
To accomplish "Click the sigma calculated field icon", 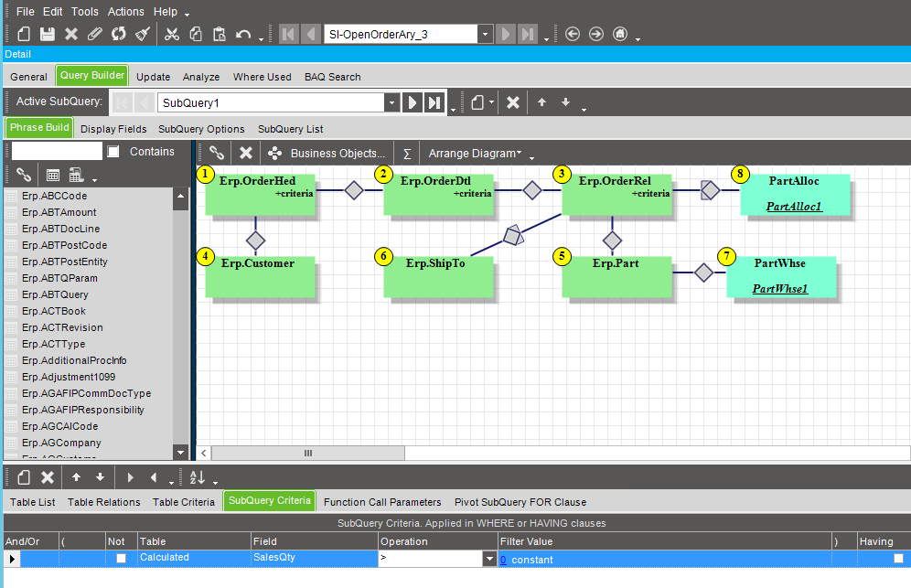I will 407,154.
